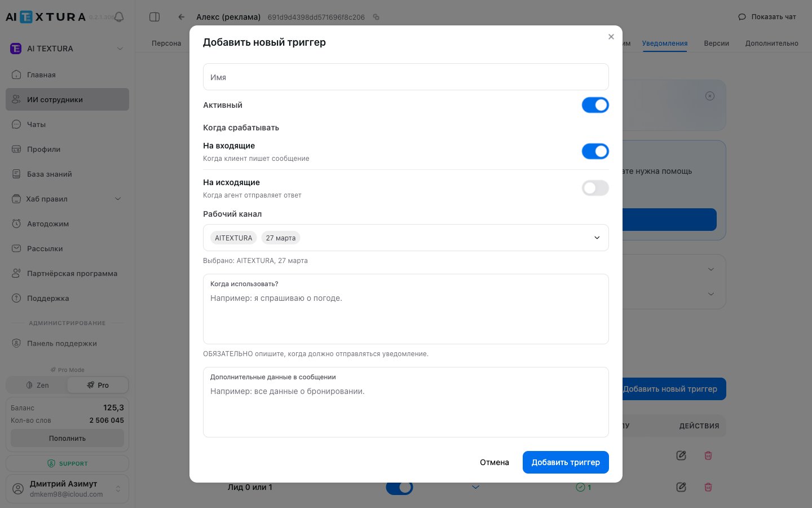
Task: Click the Автодожим clock icon
Action: pyautogui.click(x=16, y=224)
